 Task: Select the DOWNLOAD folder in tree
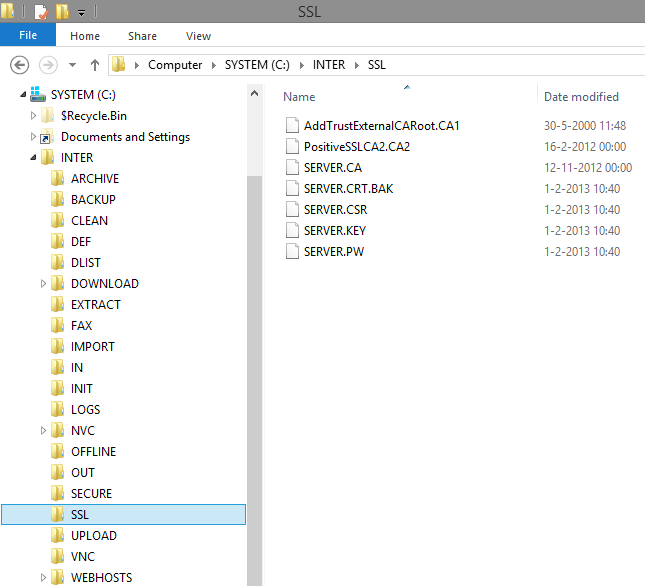pyautogui.click(x=105, y=284)
